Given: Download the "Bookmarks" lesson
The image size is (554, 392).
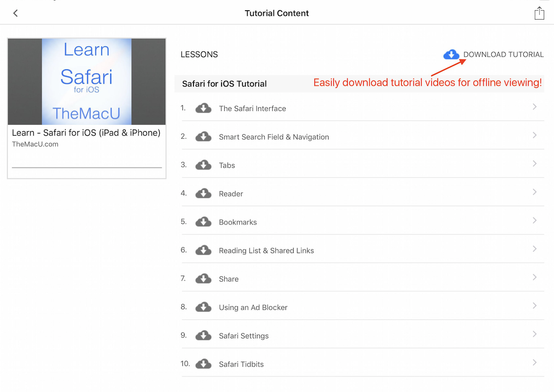Looking at the screenshot, I should coord(204,222).
